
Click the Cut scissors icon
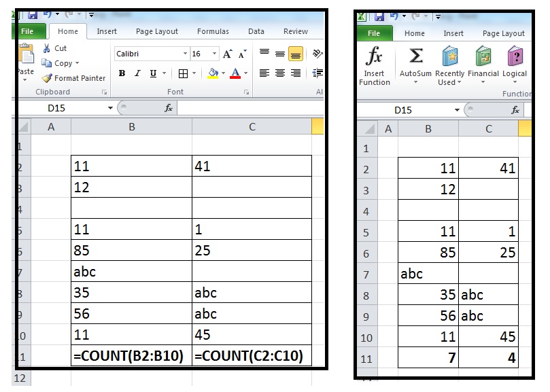click(x=46, y=48)
